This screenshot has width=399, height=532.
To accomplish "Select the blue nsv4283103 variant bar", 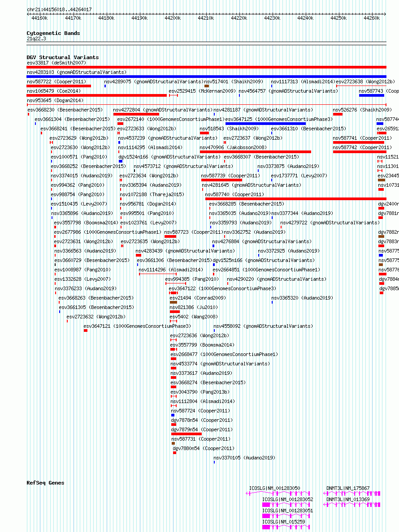I will point(207,77).
